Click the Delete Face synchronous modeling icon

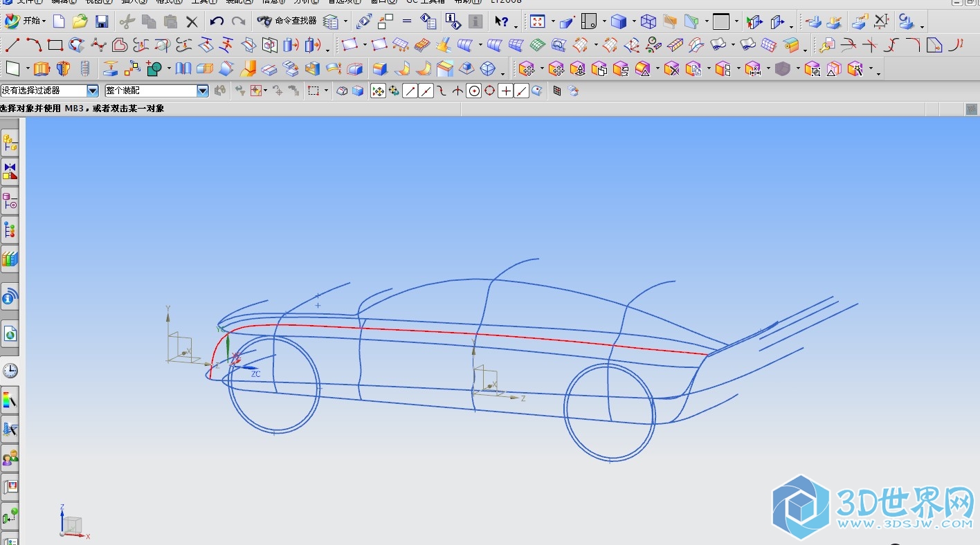671,68
